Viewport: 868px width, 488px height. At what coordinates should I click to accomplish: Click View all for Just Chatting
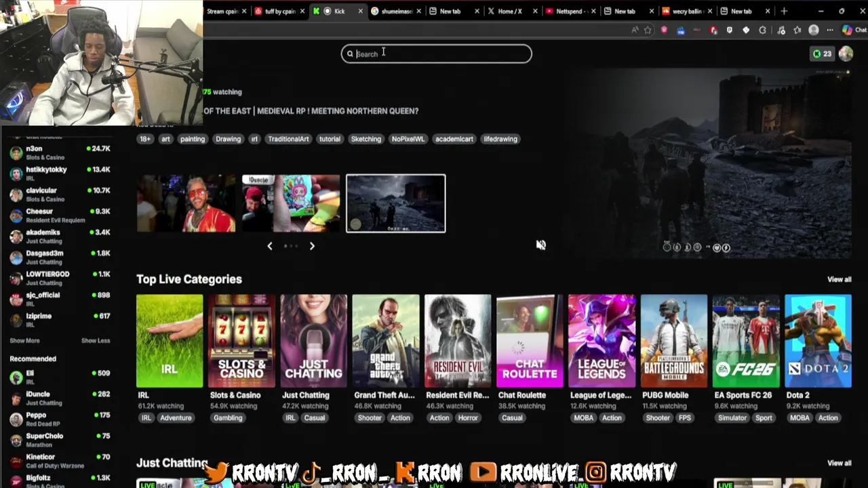pyautogui.click(x=839, y=463)
